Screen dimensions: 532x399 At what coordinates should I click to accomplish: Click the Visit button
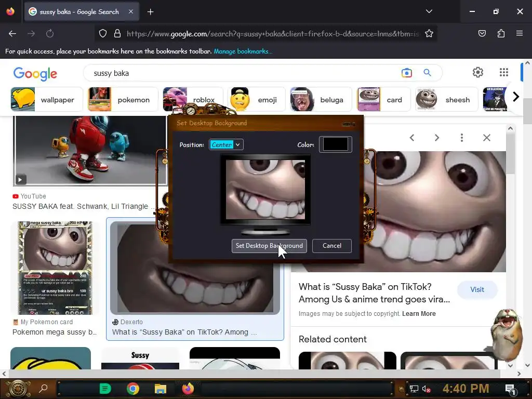pyautogui.click(x=477, y=289)
